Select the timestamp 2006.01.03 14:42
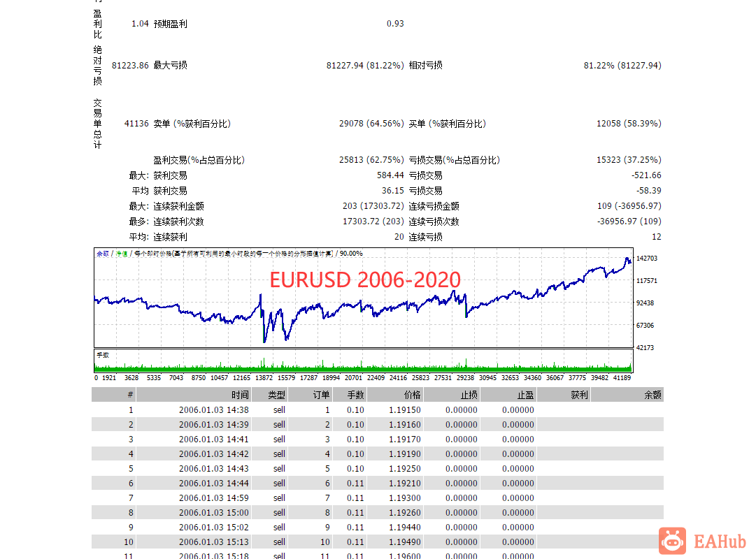756x559 pixels. pyautogui.click(x=213, y=454)
